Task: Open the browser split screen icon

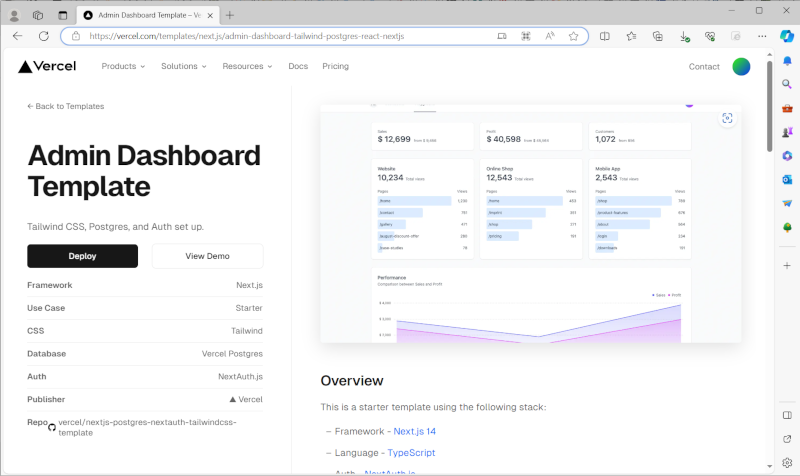Action: 605,36
